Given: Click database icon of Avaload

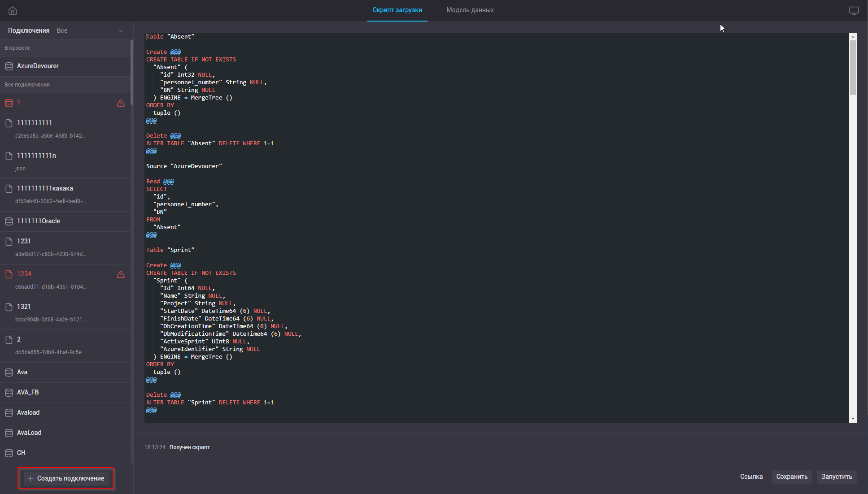Looking at the screenshot, I should tap(9, 413).
